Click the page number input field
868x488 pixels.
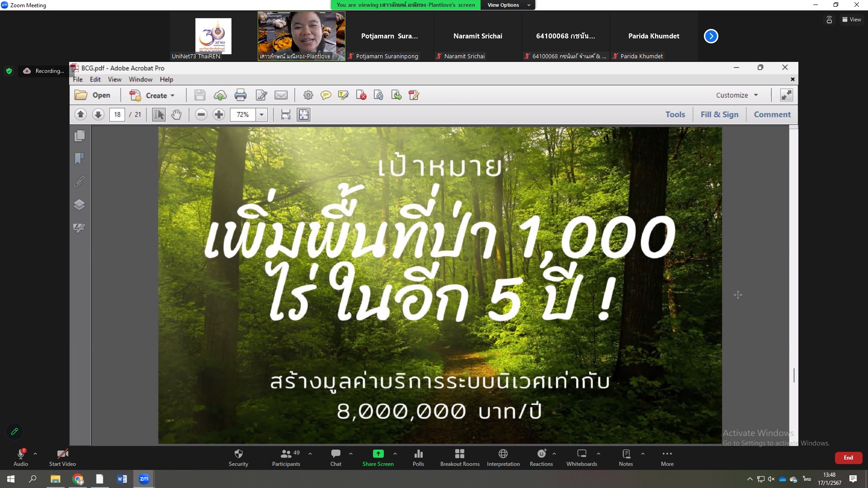click(x=117, y=115)
